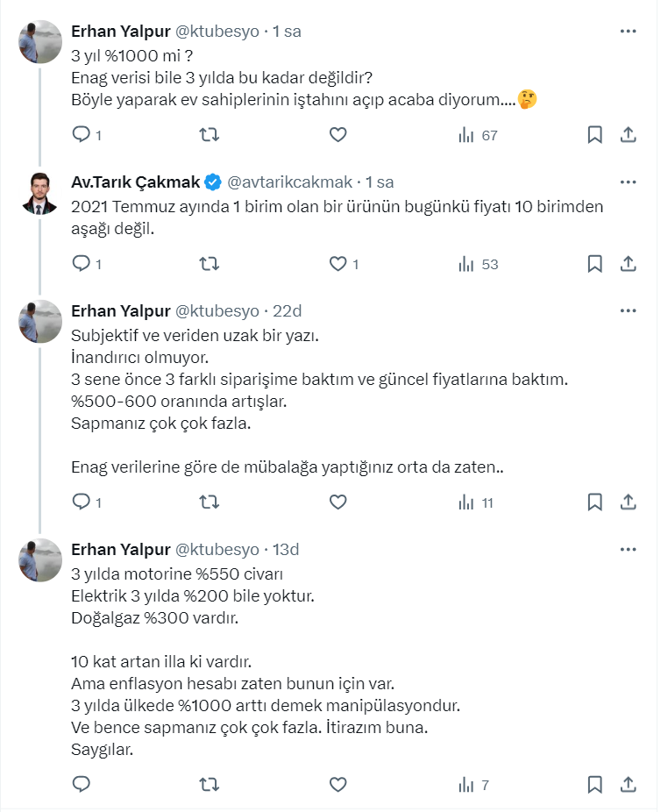Open more options on '3 yılda motorine' tweet

click(628, 550)
